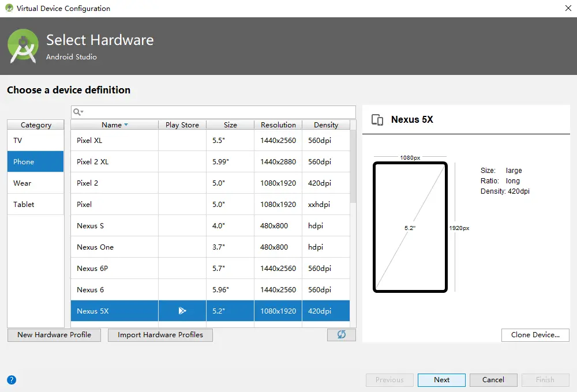Select the Nexus 6 device name
577x392 pixels.
point(90,290)
